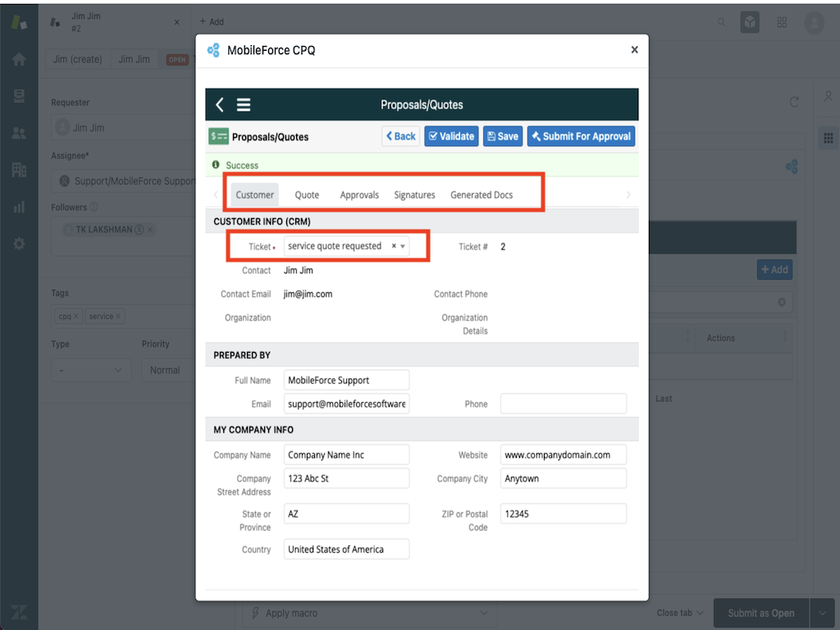This screenshot has height=630, width=840.
Task: Open the Apply macro dropdown
Action: click(x=369, y=613)
